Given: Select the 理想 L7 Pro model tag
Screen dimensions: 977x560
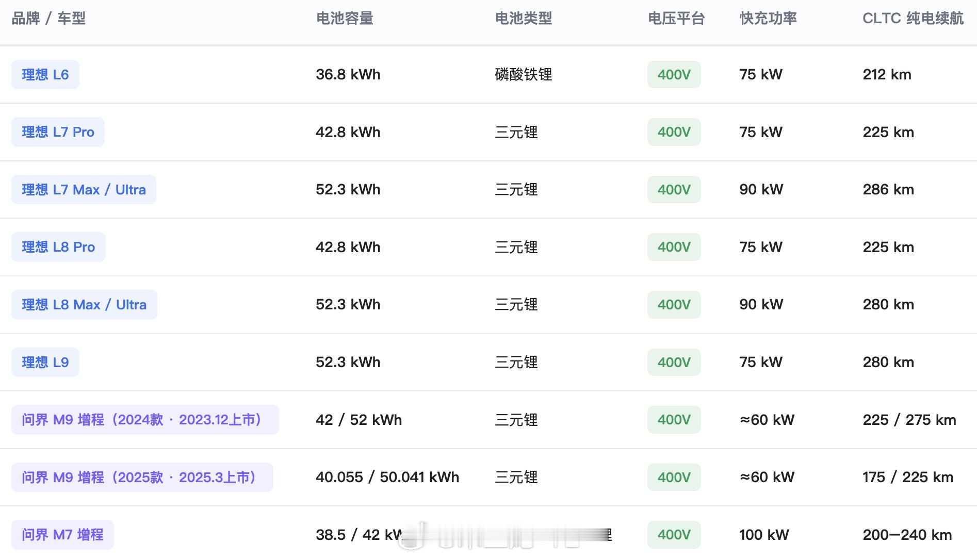Looking at the screenshot, I should [58, 132].
